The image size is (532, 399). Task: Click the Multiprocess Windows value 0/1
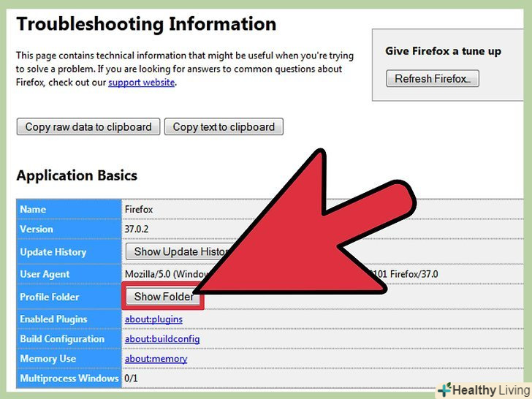point(131,379)
